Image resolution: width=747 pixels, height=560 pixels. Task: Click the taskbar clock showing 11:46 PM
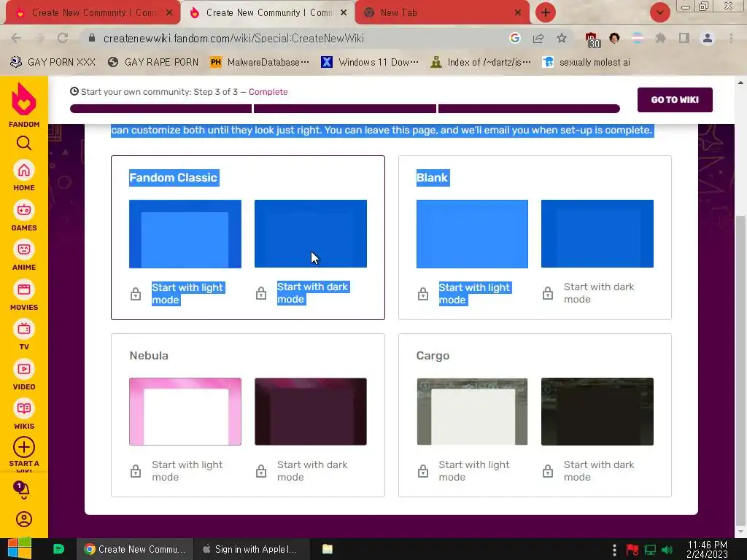click(x=707, y=549)
